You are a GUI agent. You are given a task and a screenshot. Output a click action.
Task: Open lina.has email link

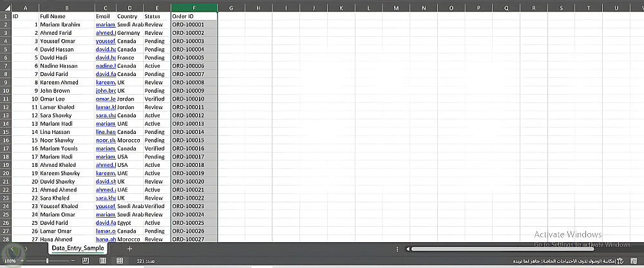coord(106,132)
